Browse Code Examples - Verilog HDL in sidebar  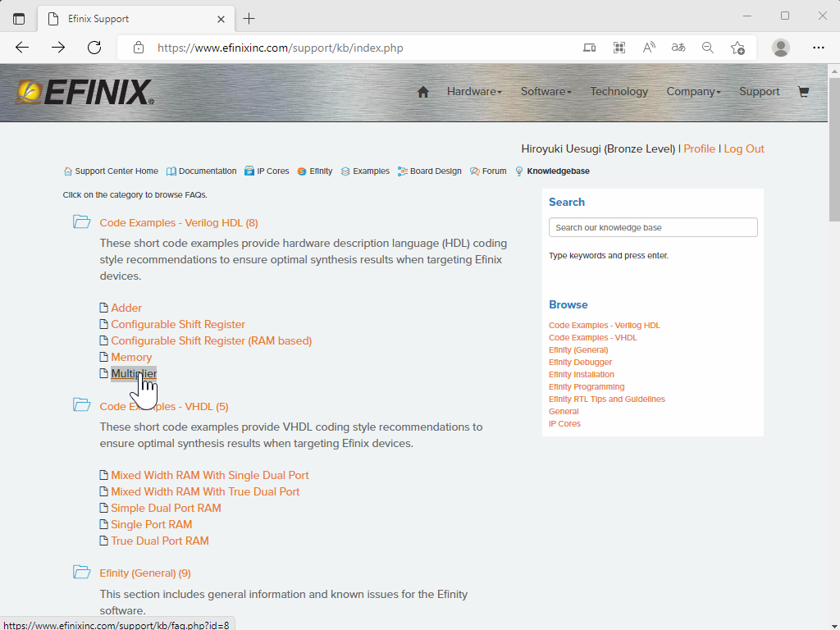(605, 325)
